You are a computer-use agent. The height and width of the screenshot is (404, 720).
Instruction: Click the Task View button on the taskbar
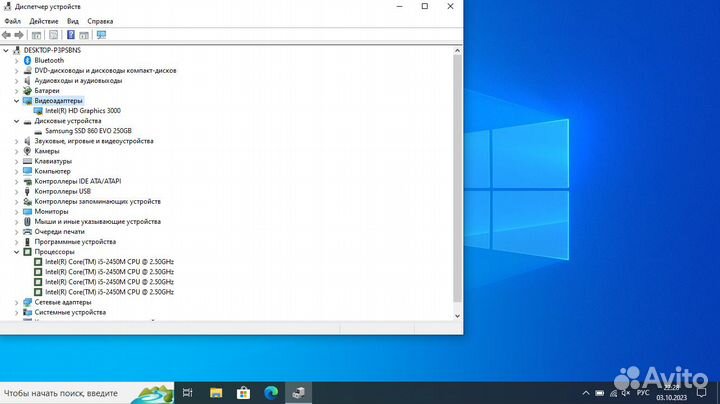click(x=187, y=393)
